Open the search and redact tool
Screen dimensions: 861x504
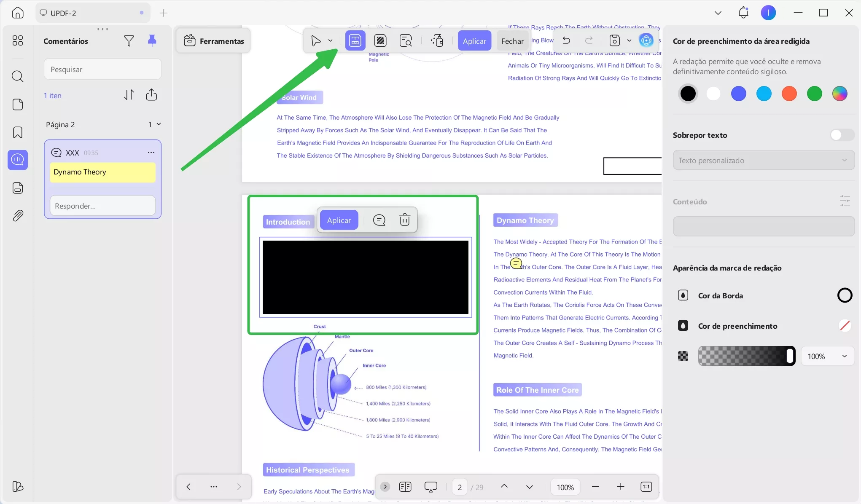[x=406, y=41]
